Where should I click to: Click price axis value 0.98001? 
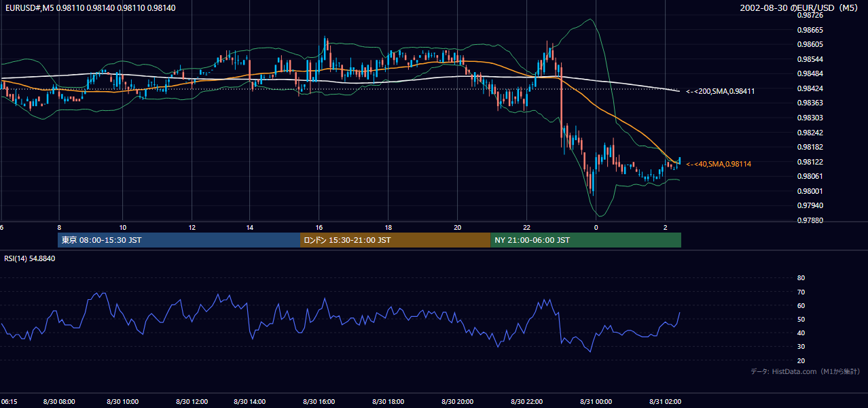(810, 191)
